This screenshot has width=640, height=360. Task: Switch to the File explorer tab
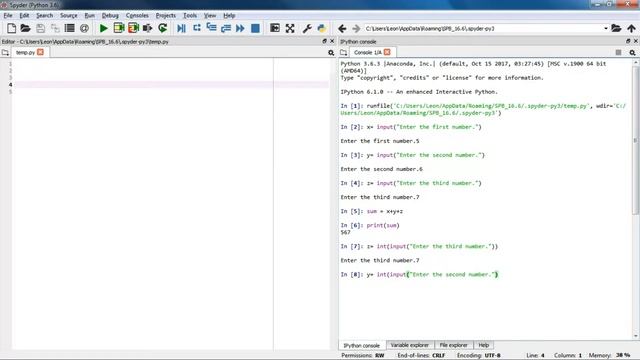[453, 345]
